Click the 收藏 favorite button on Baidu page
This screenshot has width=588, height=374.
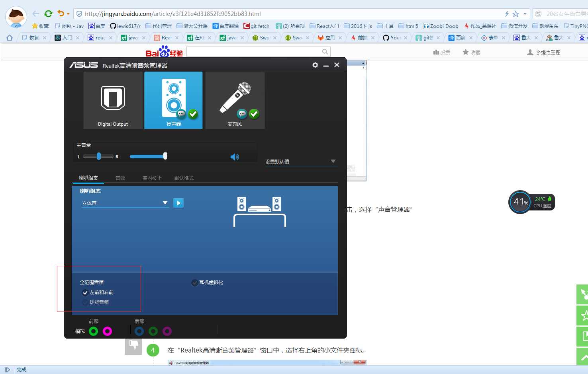pyautogui.click(x=471, y=52)
